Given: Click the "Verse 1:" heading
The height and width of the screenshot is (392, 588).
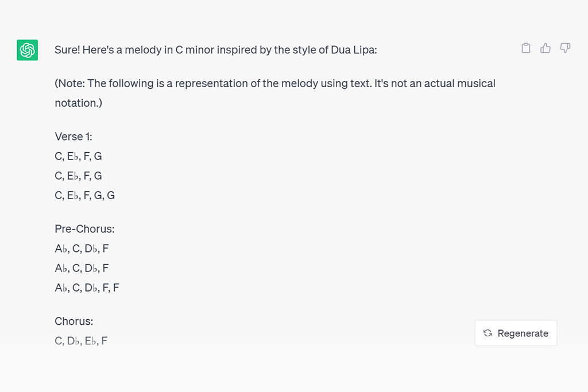Looking at the screenshot, I should (x=73, y=137).
